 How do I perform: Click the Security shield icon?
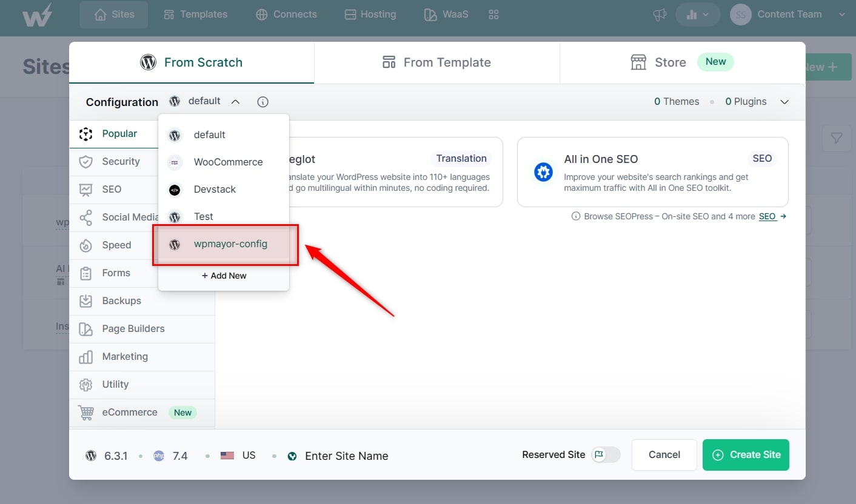coord(86,162)
